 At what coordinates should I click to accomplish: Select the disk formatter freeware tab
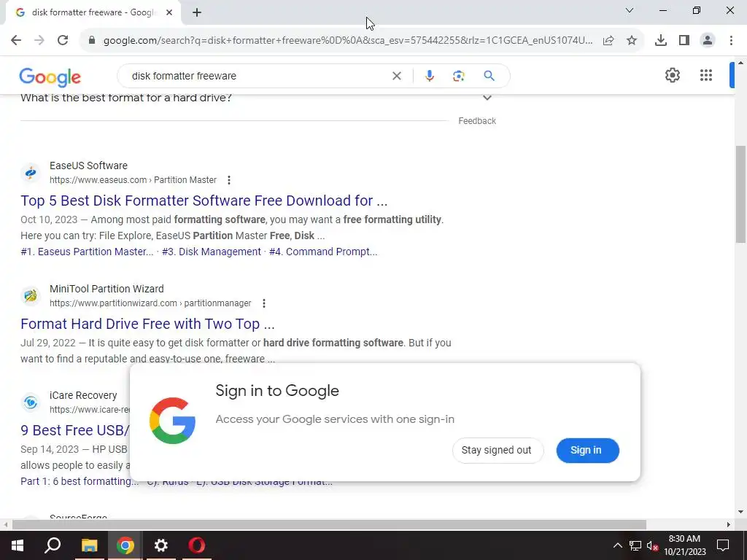(93, 12)
